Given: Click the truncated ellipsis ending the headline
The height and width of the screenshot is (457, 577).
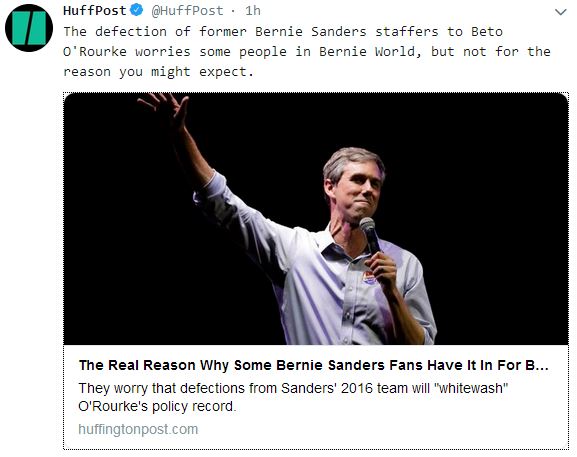Looking at the screenshot, I should tap(542, 366).
